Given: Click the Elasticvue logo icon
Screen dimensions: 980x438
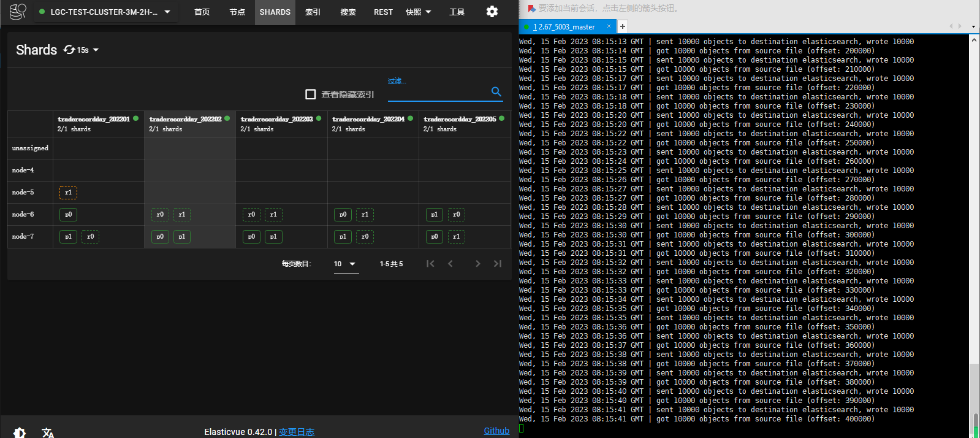Looking at the screenshot, I should point(18,12).
